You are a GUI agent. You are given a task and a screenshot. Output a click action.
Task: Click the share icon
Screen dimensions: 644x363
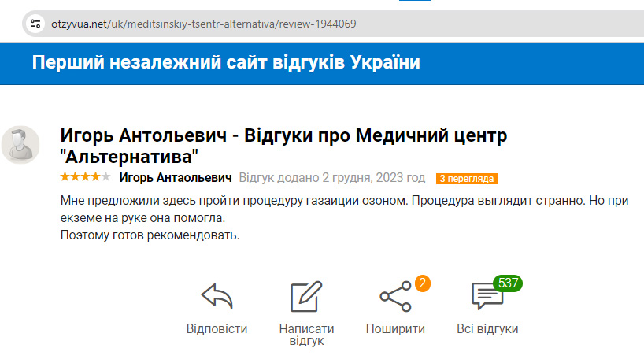tap(395, 296)
